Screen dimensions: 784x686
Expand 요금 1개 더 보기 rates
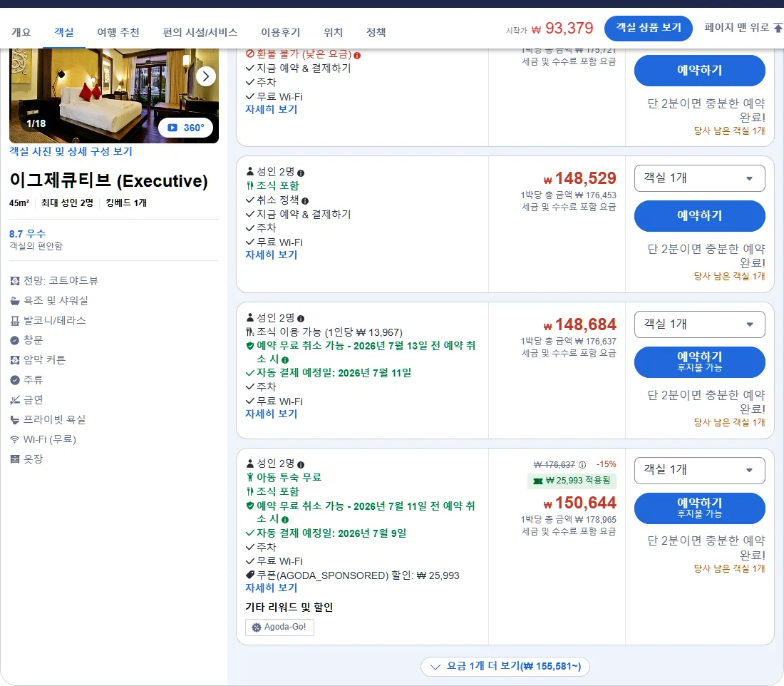coord(505,667)
